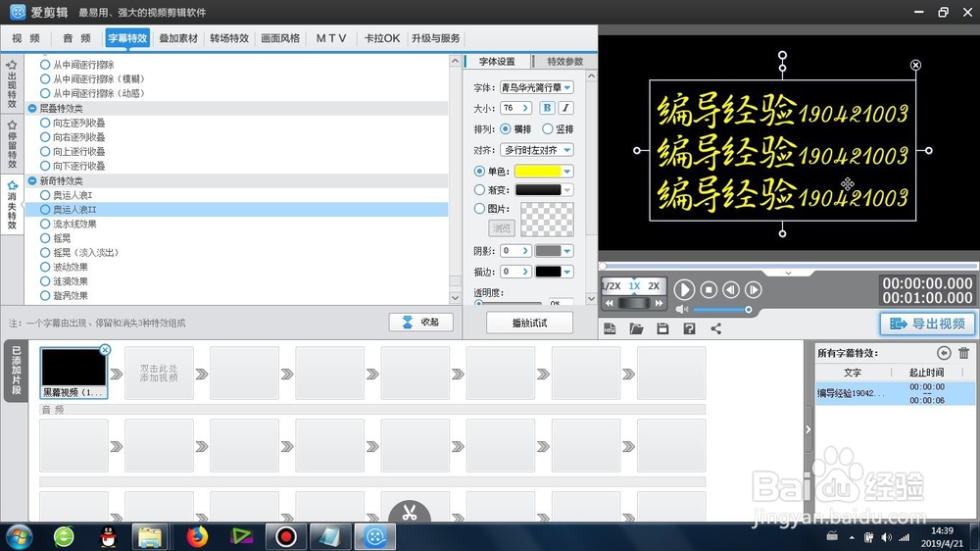Image resolution: width=980 pixels, height=551 pixels.
Task: Click the fast-forward double-arrow speed icon
Action: (x=659, y=303)
